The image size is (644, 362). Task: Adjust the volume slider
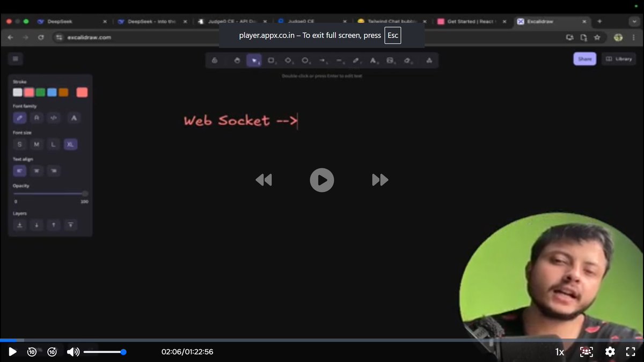pos(105,352)
